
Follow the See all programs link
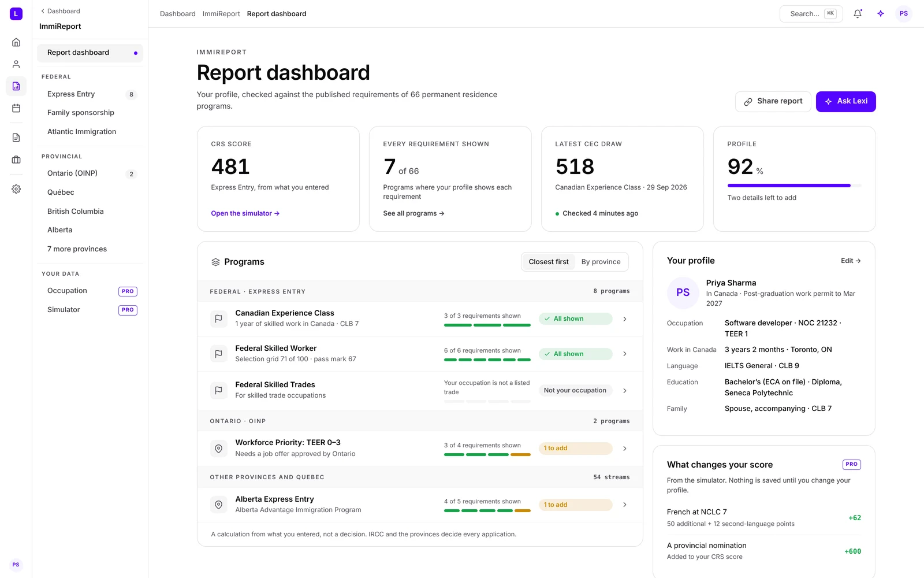(413, 213)
